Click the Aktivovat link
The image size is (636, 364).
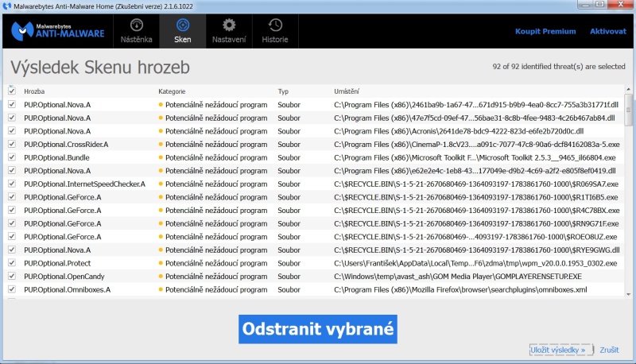click(607, 31)
